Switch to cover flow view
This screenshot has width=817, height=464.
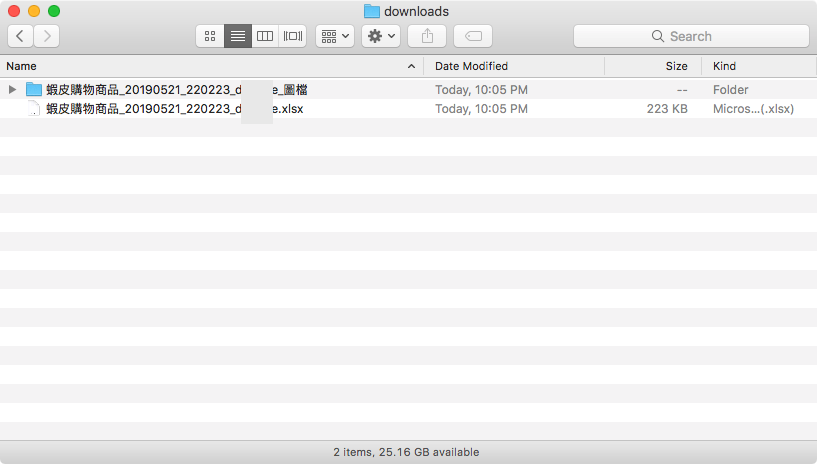pos(293,36)
